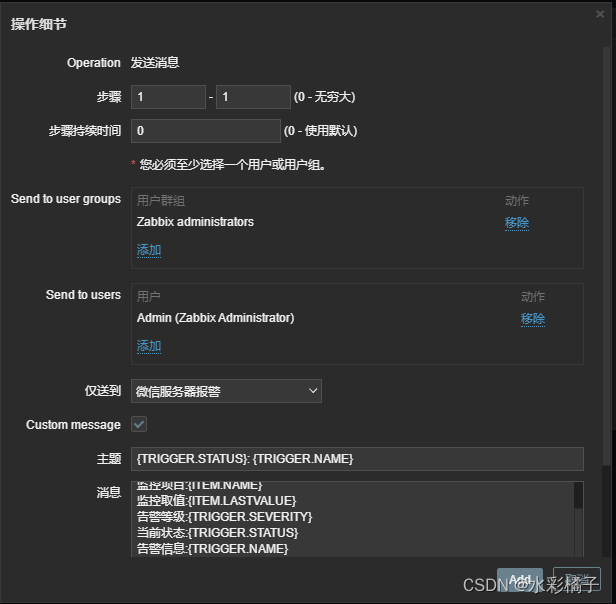The width and height of the screenshot is (616, 604).
Task: Click the 用户 column header
Action: [148, 296]
